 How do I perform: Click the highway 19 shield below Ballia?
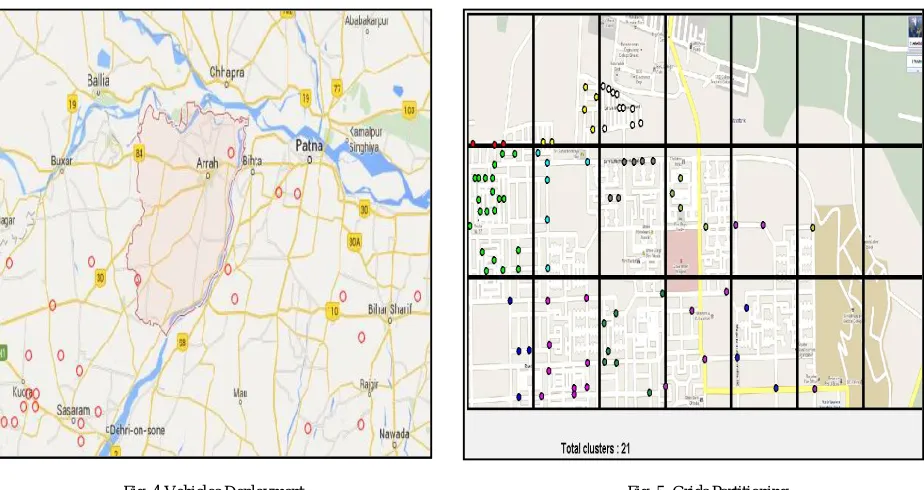pos(72,104)
